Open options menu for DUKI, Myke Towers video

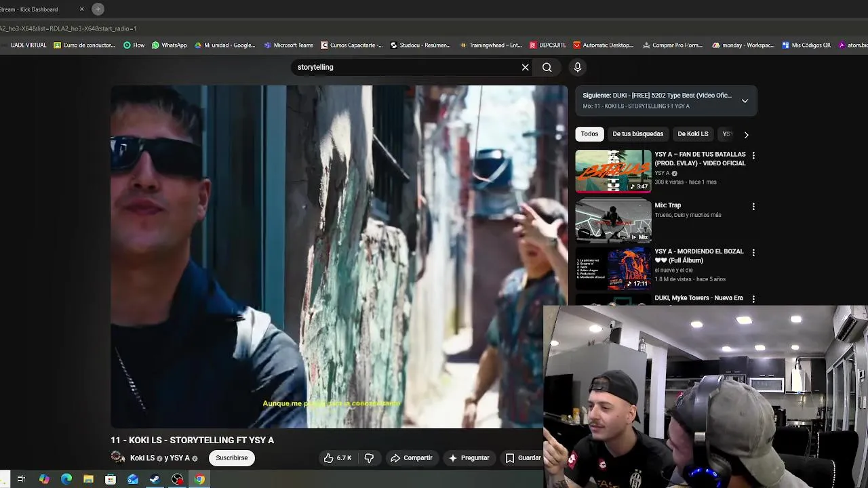coord(753,299)
